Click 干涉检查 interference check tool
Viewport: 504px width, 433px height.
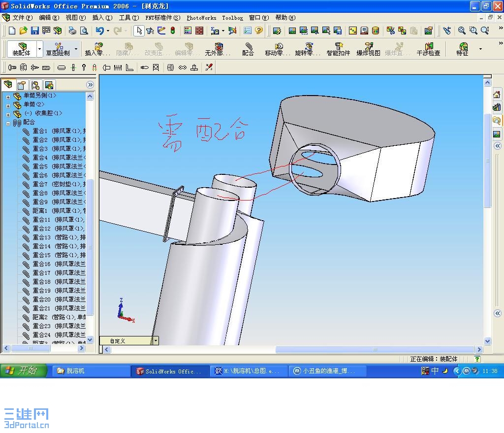(428, 49)
